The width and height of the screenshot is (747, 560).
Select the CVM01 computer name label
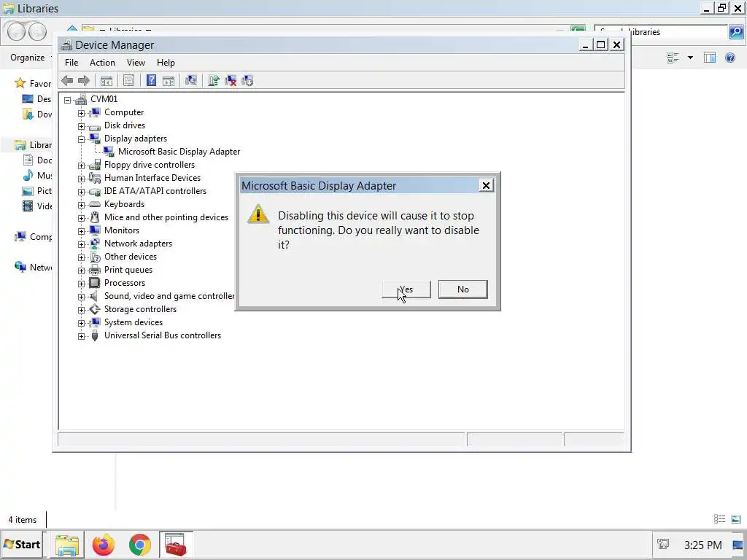point(104,99)
